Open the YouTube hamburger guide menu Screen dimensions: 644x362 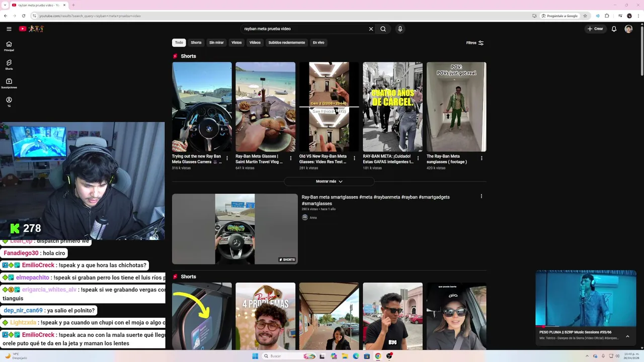click(x=9, y=29)
